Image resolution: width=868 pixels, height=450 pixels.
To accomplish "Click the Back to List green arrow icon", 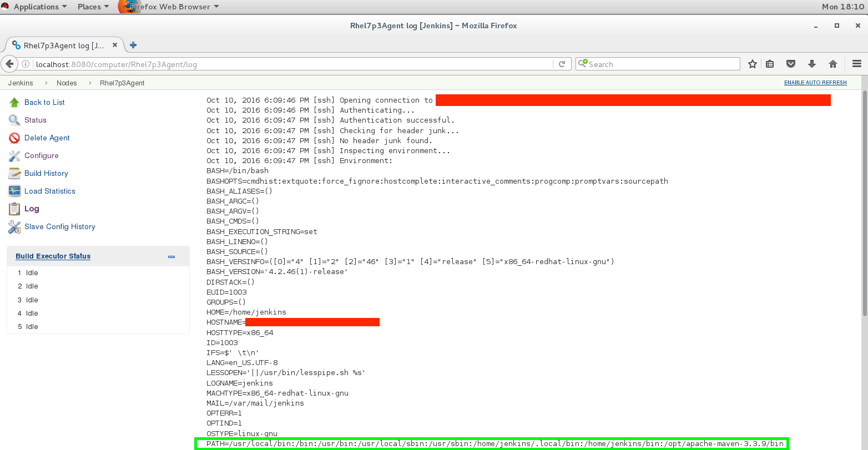I will click(14, 103).
